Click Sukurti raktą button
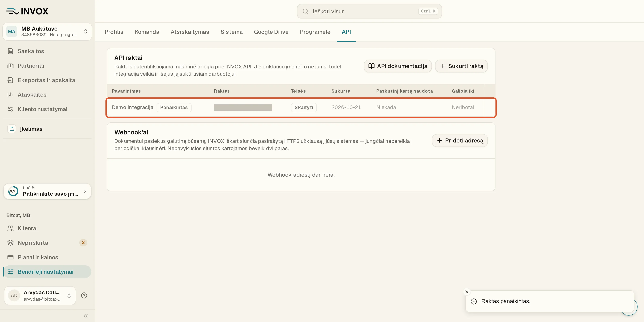This screenshot has height=322, width=644. point(461,66)
